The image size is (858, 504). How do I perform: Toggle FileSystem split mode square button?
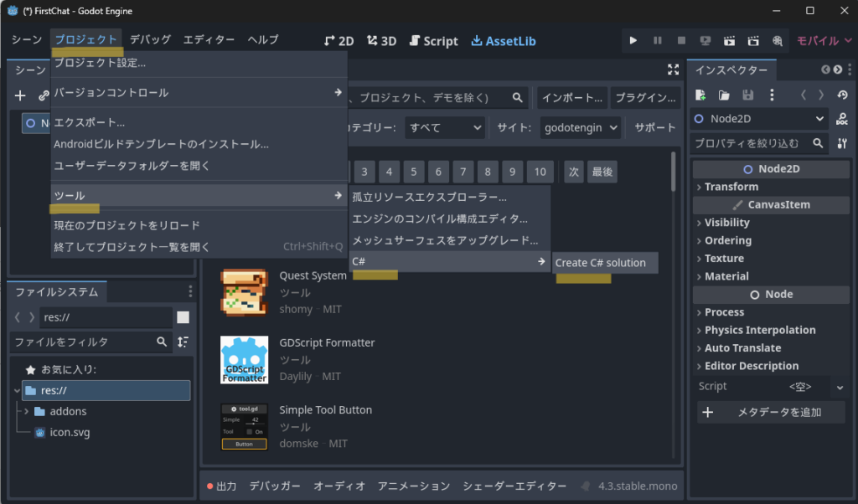(183, 317)
